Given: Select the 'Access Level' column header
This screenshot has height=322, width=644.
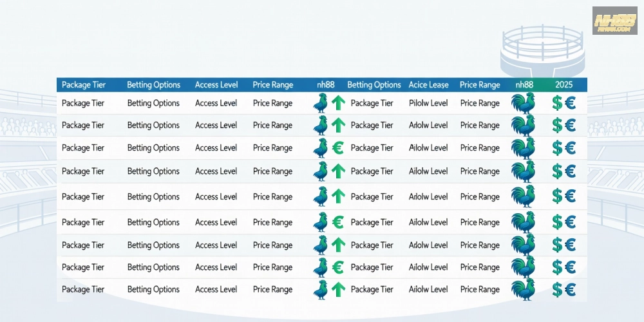Looking at the screenshot, I should coord(216,85).
